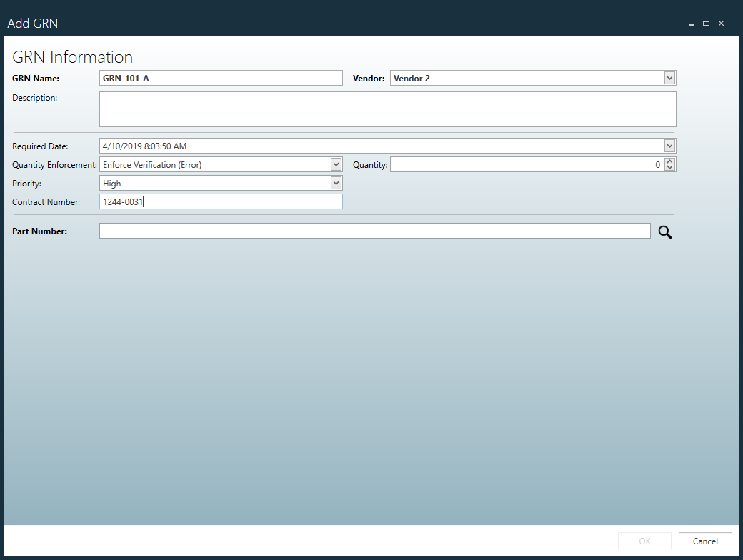Image resolution: width=743 pixels, height=560 pixels.
Task: Minimize the Add GRN window
Action: click(x=690, y=23)
